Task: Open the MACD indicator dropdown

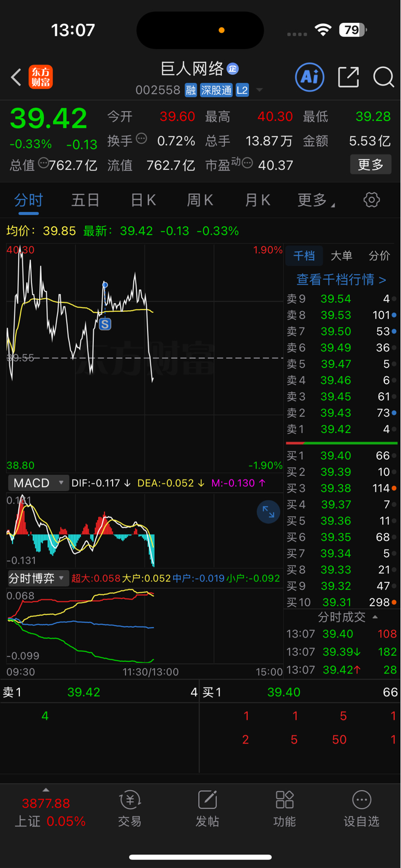Action: click(39, 483)
